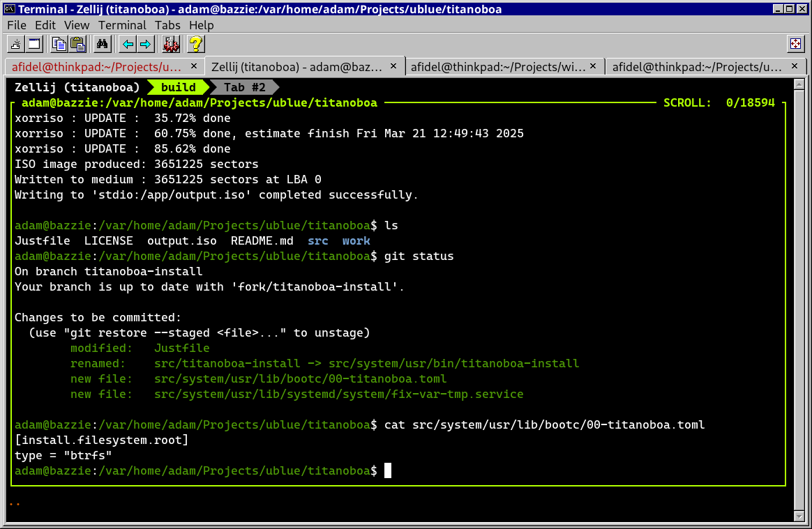Go to next tab with right arrow

click(x=146, y=45)
